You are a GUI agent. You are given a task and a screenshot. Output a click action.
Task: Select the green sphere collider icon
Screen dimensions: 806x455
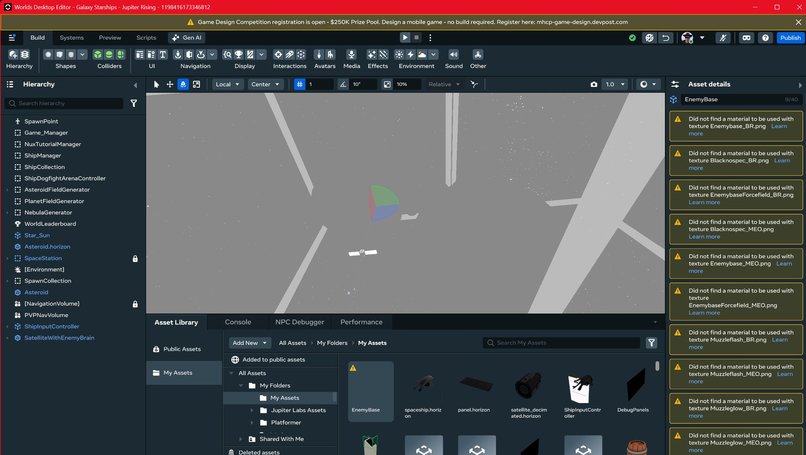click(109, 54)
